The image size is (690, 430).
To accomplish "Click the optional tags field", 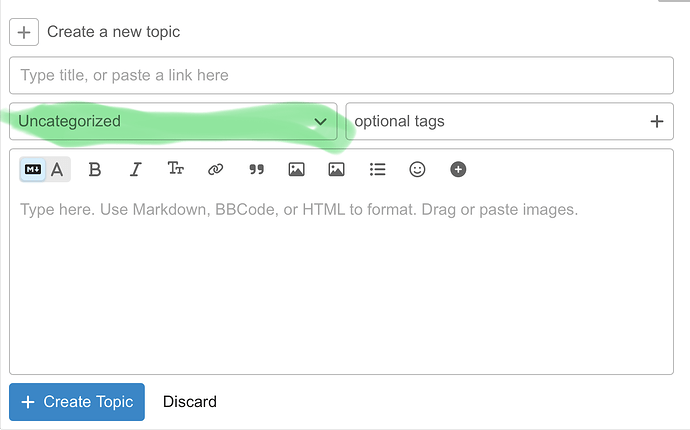I will pyautogui.click(x=495, y=122).
